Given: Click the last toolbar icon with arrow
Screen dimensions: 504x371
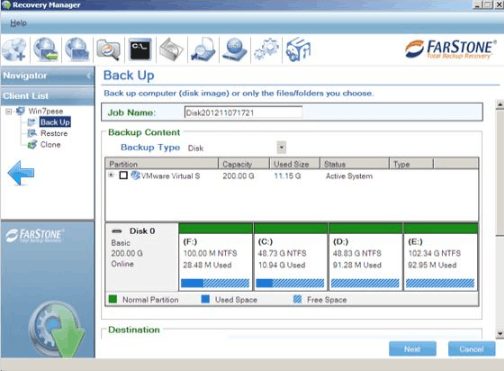Looking at the screenshot, I should click(298, 50).
